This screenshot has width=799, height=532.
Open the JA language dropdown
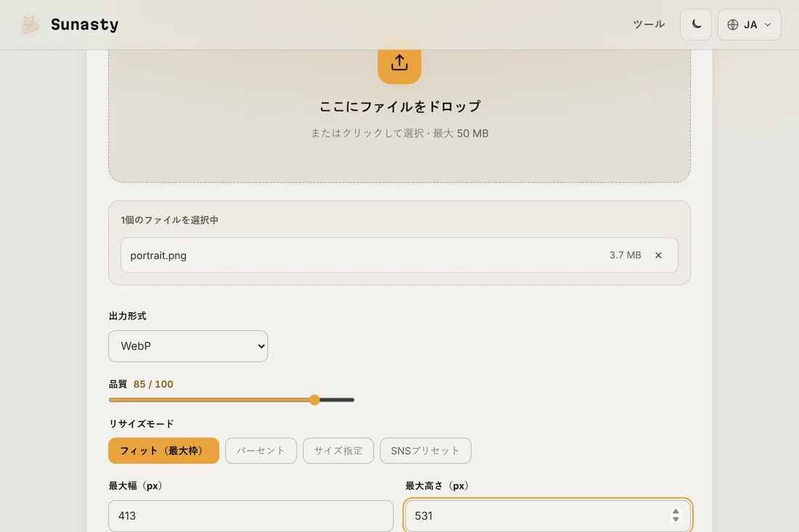coord(749,25)
